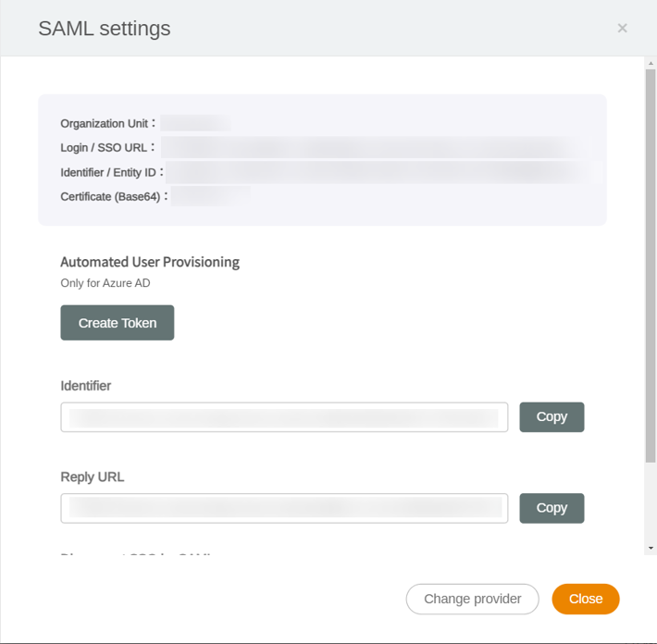Viewport: 657px width, 644px height.
Task: Close the SAML settings dialog with the X icon
Action: click(622, 29)
